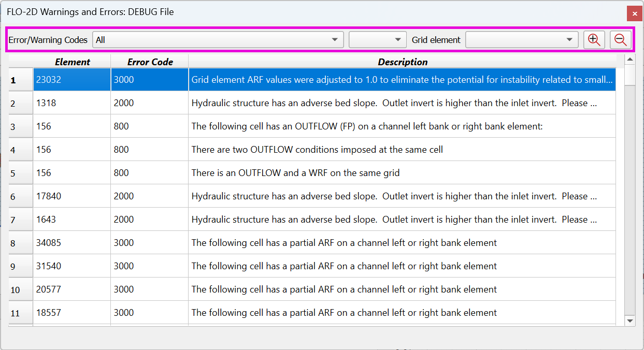Viewport: 644px width, 350px height.
Task: Select element 1318 cell
Action: click(x=71, y=103)
